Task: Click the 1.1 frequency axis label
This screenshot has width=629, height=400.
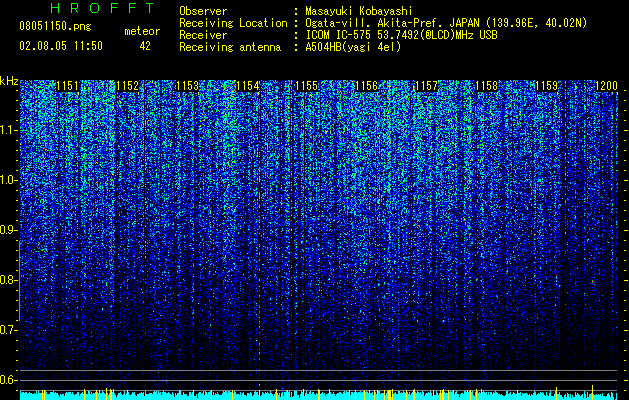Action: 8,130
